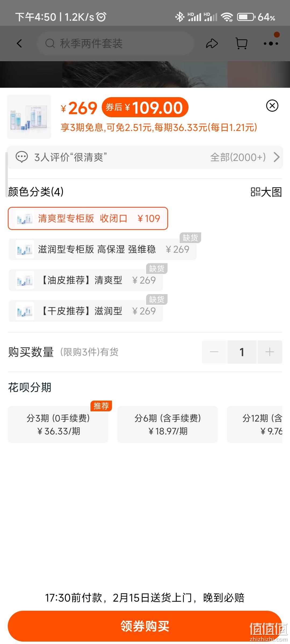View the product thumbnail image
This screenshot has width=290, height=644.
point(29,117)
